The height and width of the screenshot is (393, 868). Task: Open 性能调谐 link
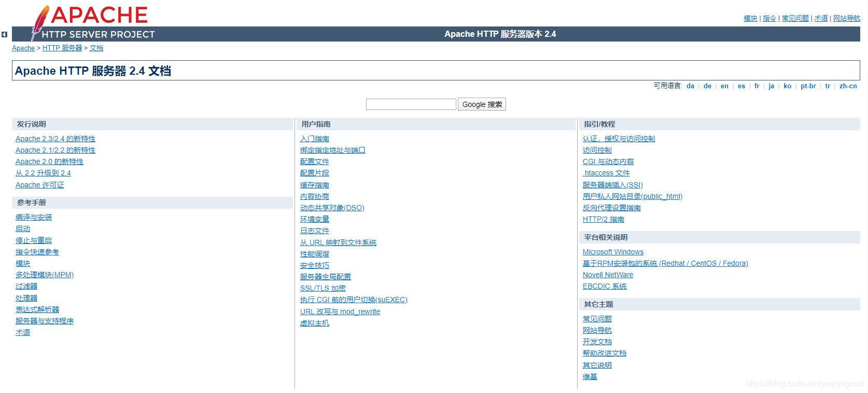click(x=315, y=254)
